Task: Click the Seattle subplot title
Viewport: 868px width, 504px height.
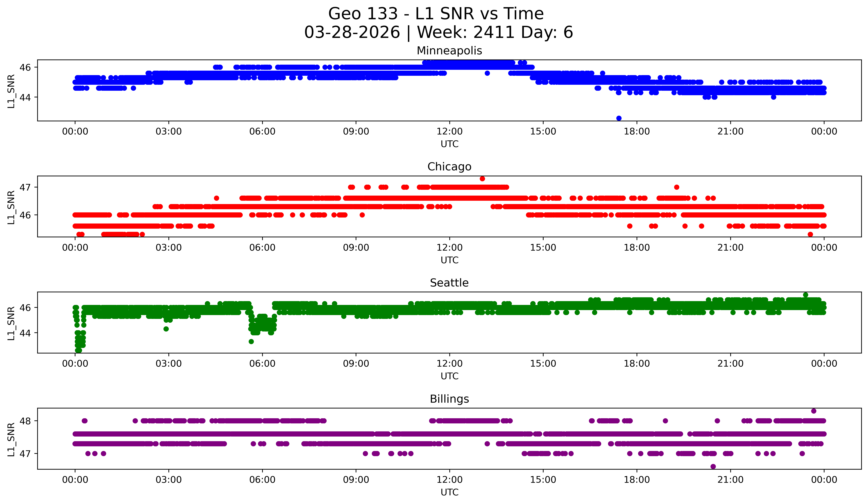Action: (x=449, y=283)
